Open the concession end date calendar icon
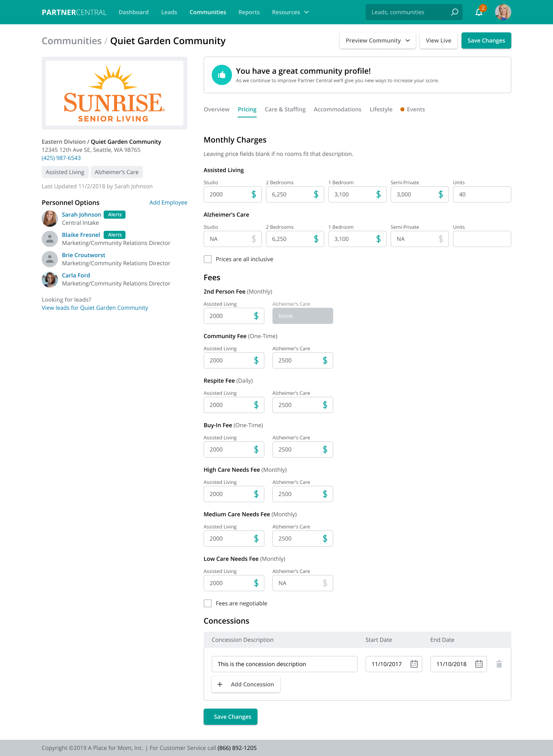553x756 pixels. [x=479, y=664]
